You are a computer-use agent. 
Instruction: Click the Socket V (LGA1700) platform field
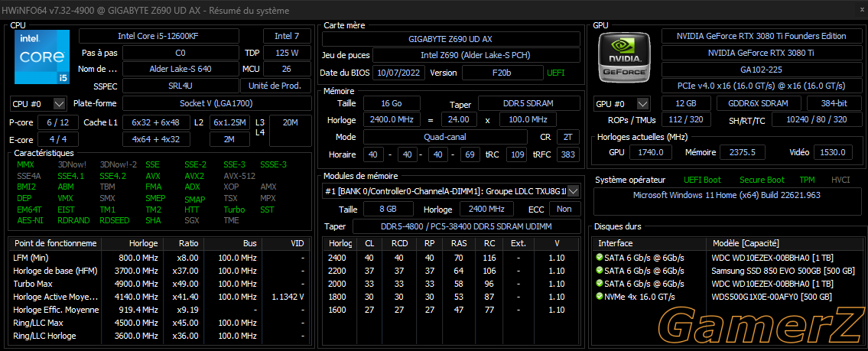(216, 103)
